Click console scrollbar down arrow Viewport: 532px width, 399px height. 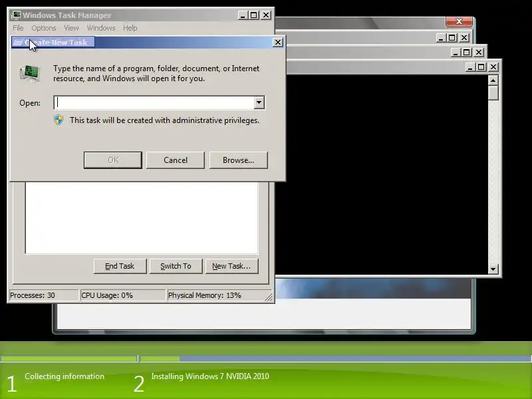493,269
